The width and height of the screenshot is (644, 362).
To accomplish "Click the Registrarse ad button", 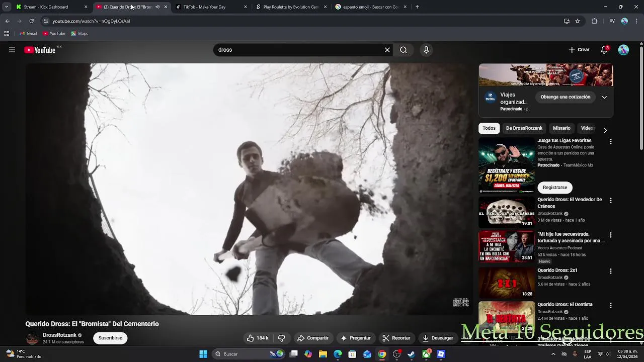I will (x=555, y=188).
